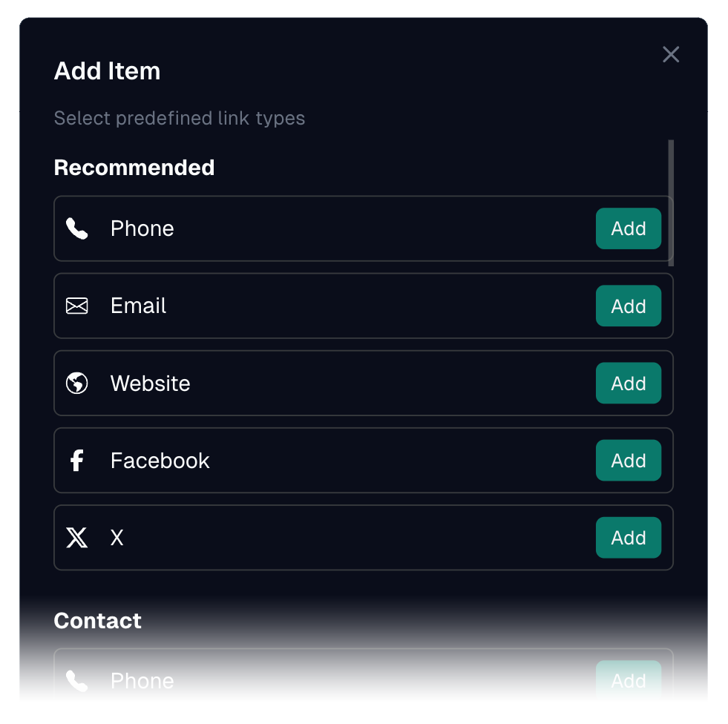
Task: Click the dialog's vertical scrollbar thumb
Action: coord(671,203)
